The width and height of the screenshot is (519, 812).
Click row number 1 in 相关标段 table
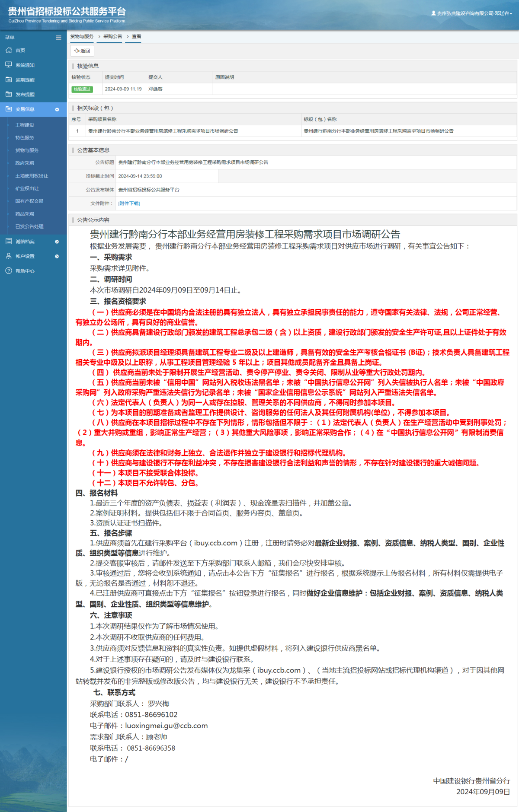(77, 131)
